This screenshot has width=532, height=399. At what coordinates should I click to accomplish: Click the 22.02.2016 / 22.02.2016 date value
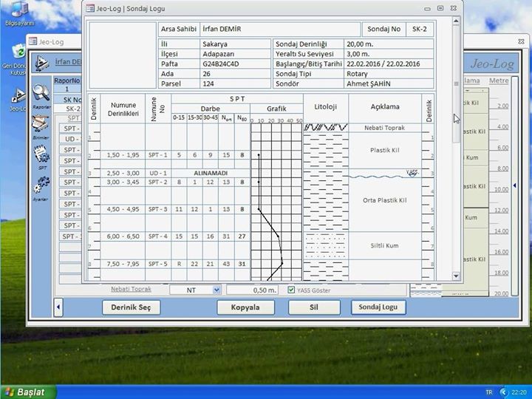coord(389,64)
